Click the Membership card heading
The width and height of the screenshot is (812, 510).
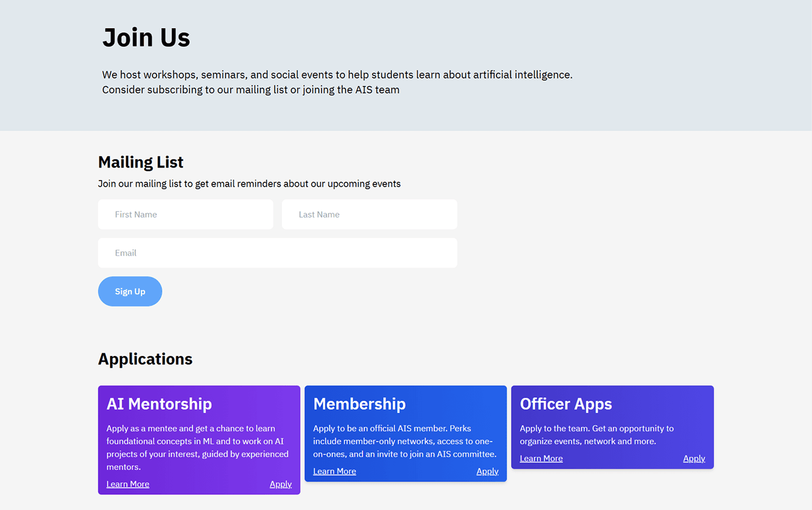click(359, 404)
